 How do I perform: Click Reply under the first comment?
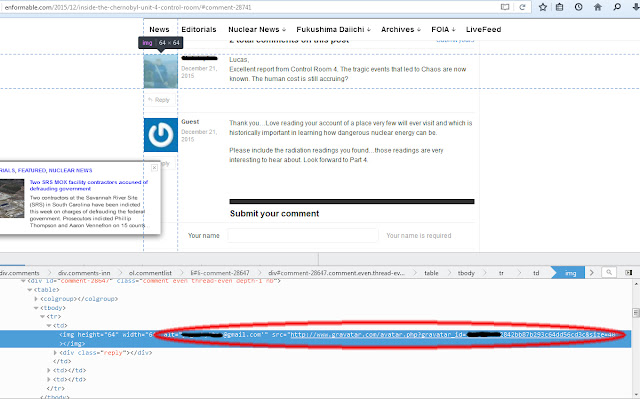[x=162, y=100]
